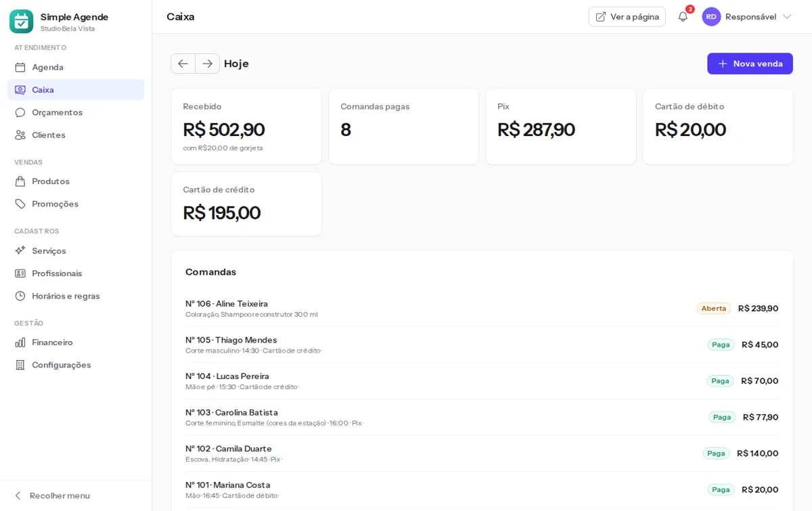Open the notifications bell icon
This screenshot has width=812, height=511.
[683, 17]
